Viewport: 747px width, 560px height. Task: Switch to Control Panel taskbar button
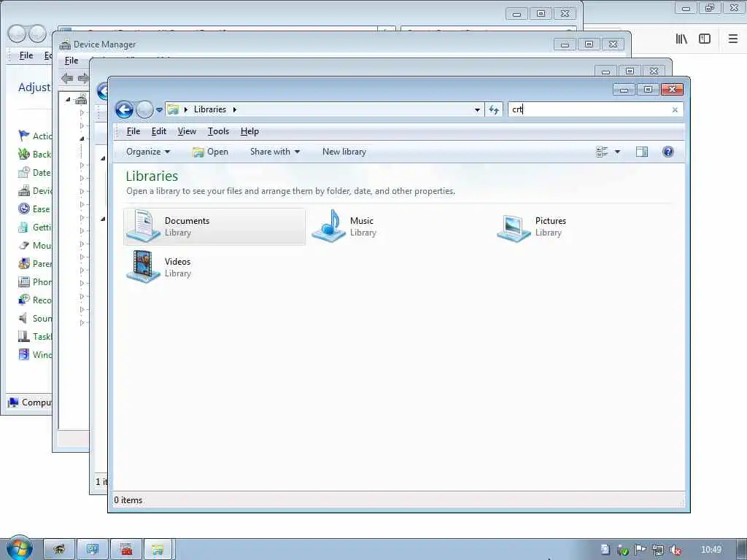click(x=93, y=550)
